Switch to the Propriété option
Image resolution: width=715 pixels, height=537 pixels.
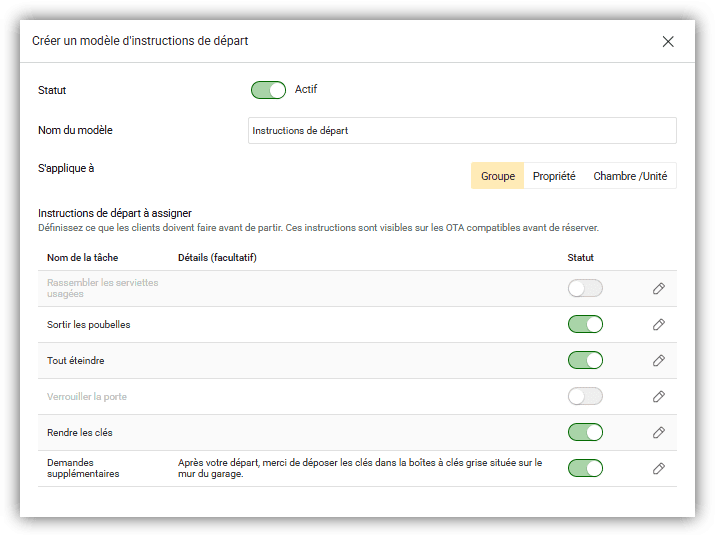[x=554, y=176]
